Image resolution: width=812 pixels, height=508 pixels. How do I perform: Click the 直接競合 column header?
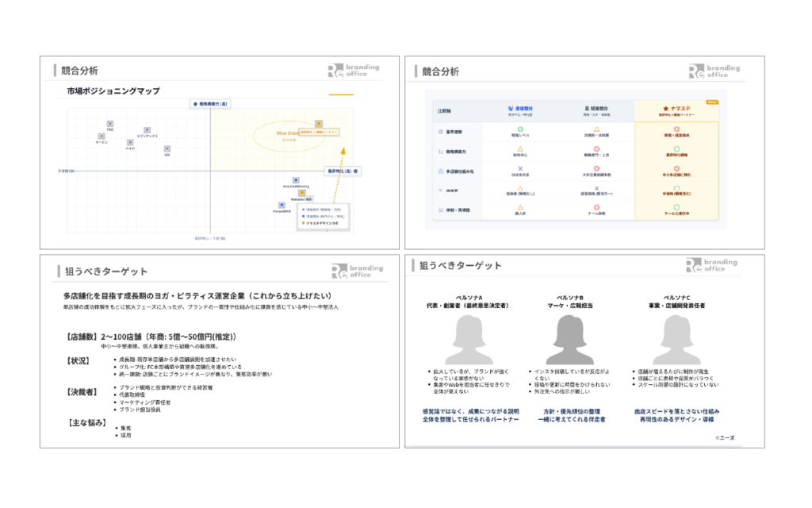pyautogui.click(x=520, y=111)
